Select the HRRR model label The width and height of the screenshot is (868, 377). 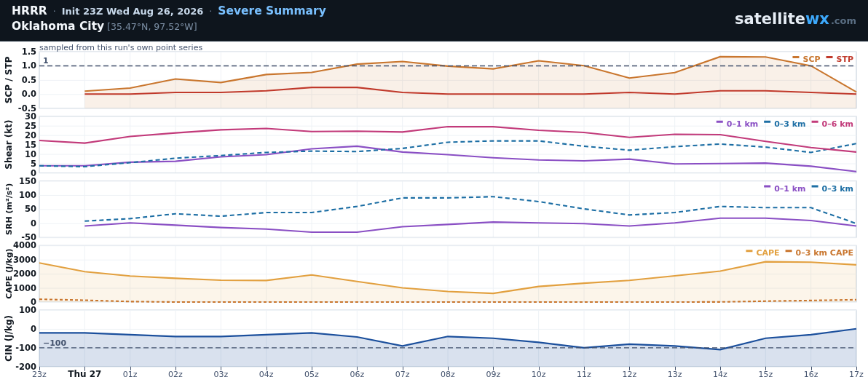[29, 11]
